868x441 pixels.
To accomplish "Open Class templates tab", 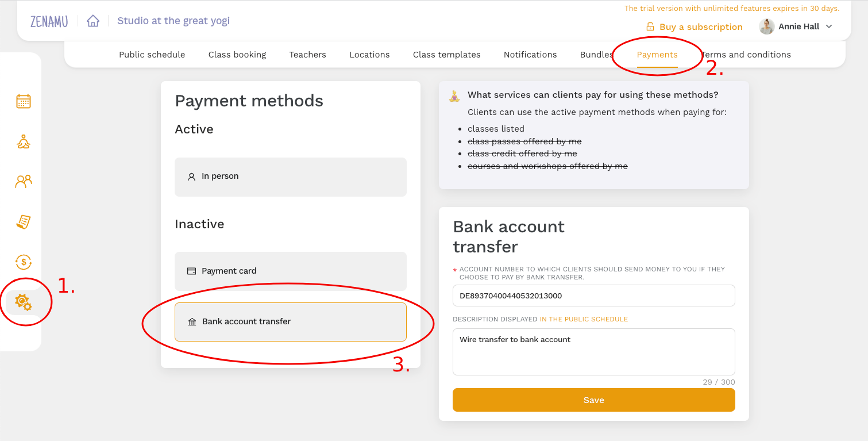I will 447,55.
